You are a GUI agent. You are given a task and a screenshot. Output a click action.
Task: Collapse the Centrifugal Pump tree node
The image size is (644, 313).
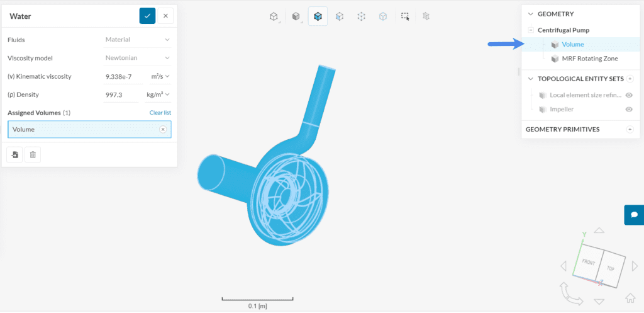pos(531,30)
